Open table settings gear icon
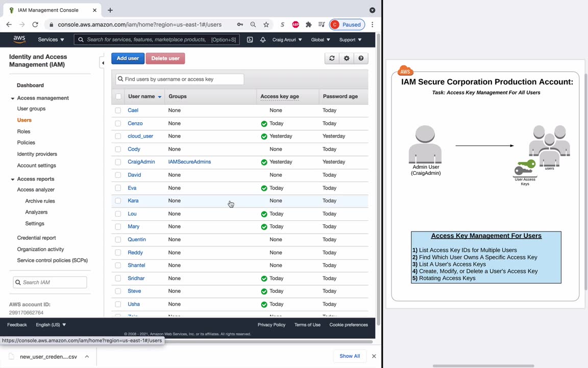This screenshot has height=368, width=588. [347, 58]
